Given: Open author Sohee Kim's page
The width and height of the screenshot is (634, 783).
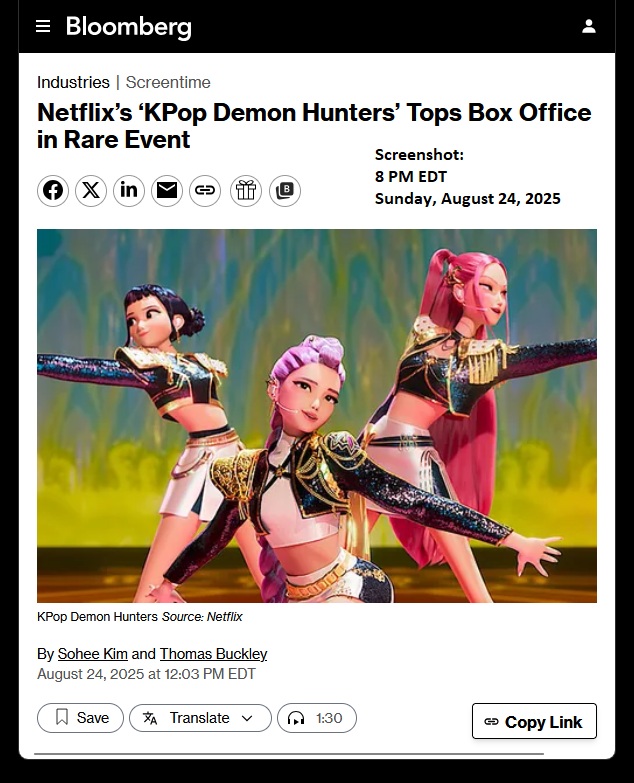Looking at the screenshot, I should click(x=92, y=654).
